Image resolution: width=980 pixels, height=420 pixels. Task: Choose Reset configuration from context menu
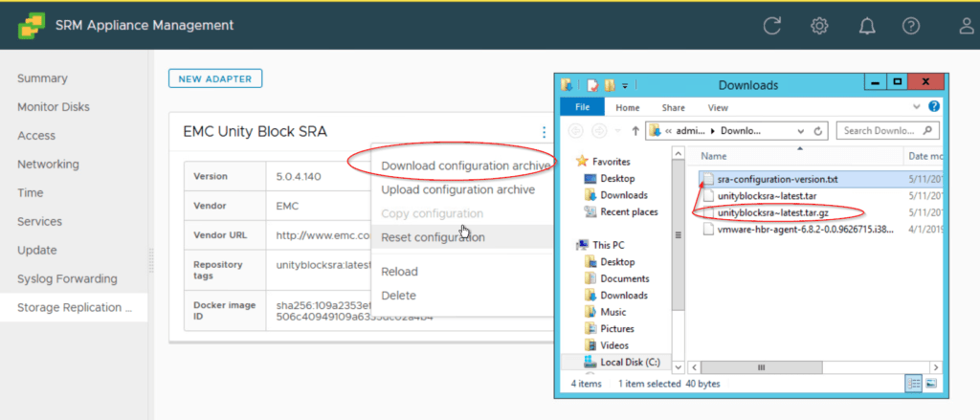(x=433, y=237)
